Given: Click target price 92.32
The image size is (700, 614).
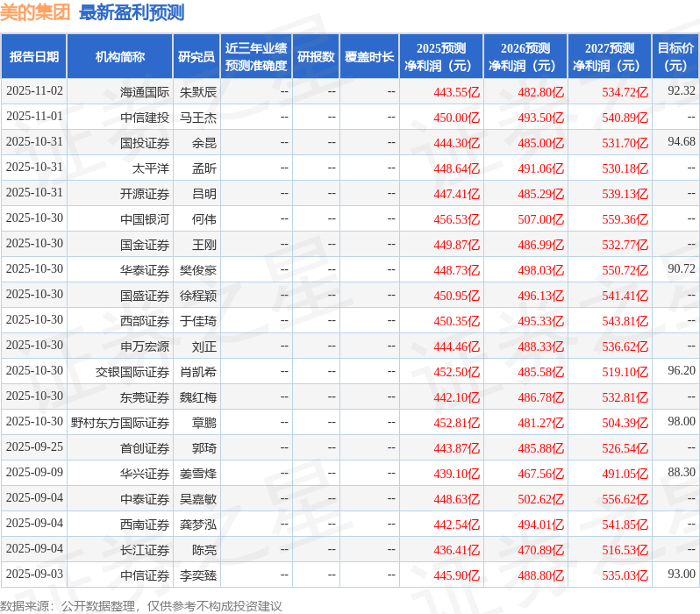Looking at the screenshot, I should [682, 91].
